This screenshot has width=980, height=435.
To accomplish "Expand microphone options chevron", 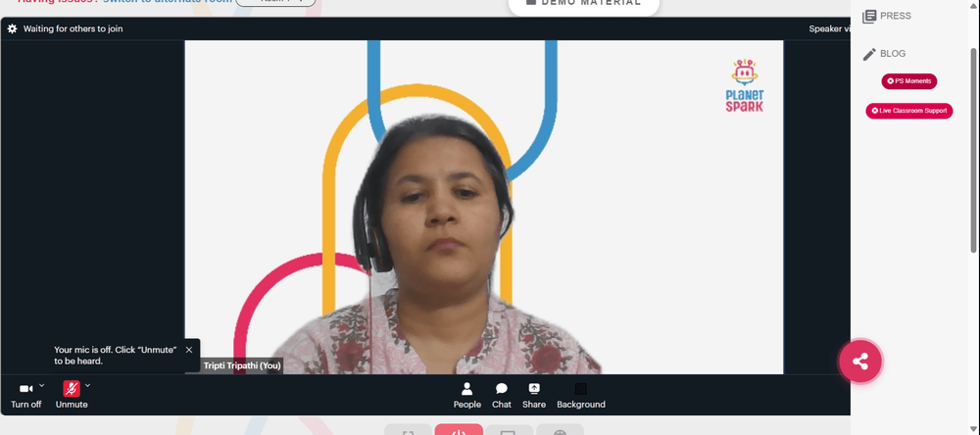I will 87,385.
